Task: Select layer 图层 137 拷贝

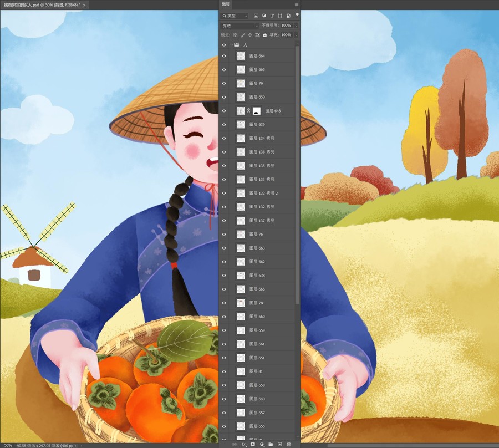Action: click(x=257, y=221)
